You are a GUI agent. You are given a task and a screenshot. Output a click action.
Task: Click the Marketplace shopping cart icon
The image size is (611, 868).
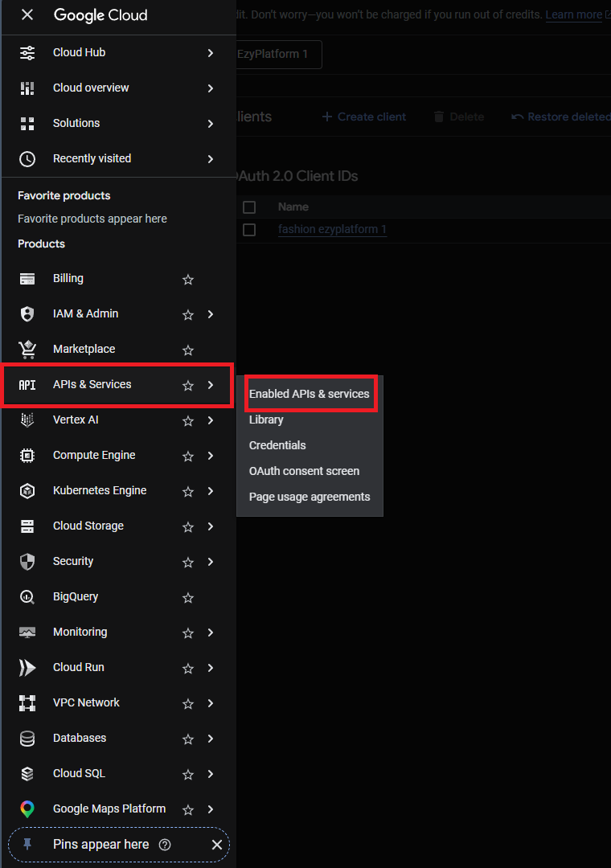click(x=27, y=350)
